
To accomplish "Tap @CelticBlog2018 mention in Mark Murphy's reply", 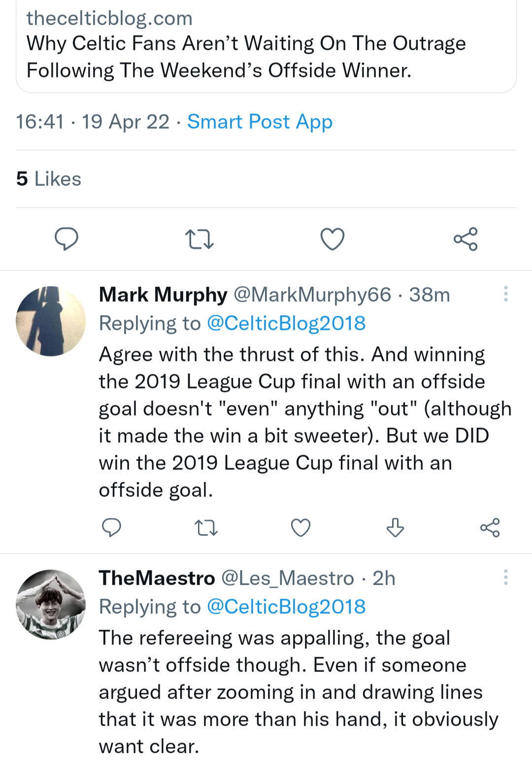I will point(286,323).
